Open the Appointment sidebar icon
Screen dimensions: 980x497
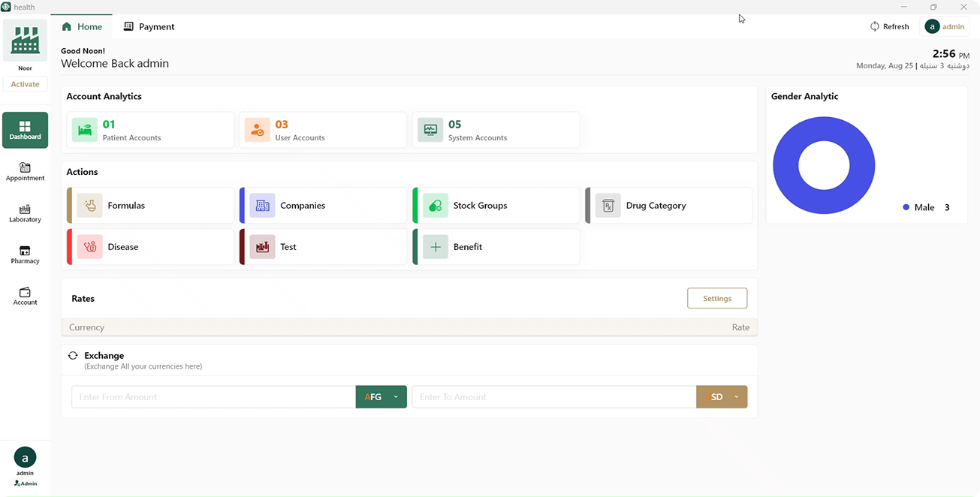pyautogui.click(x=25, y=167)
